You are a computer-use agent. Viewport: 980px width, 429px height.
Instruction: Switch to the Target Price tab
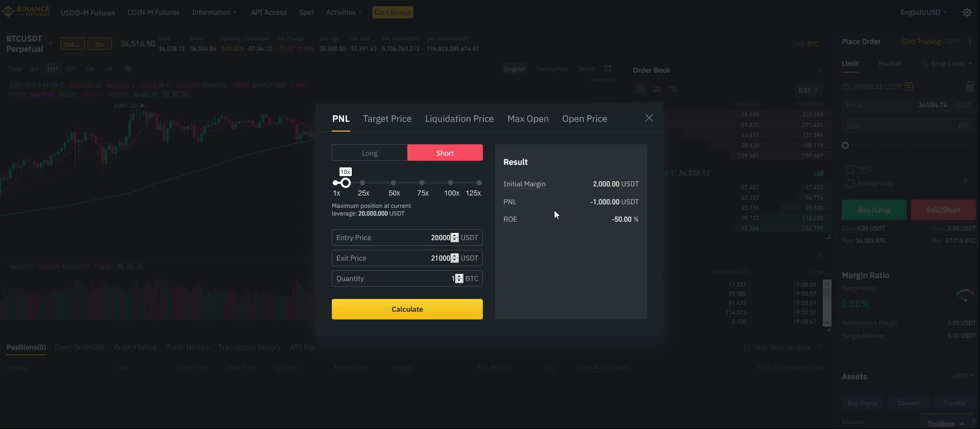(x=387, y=119)
